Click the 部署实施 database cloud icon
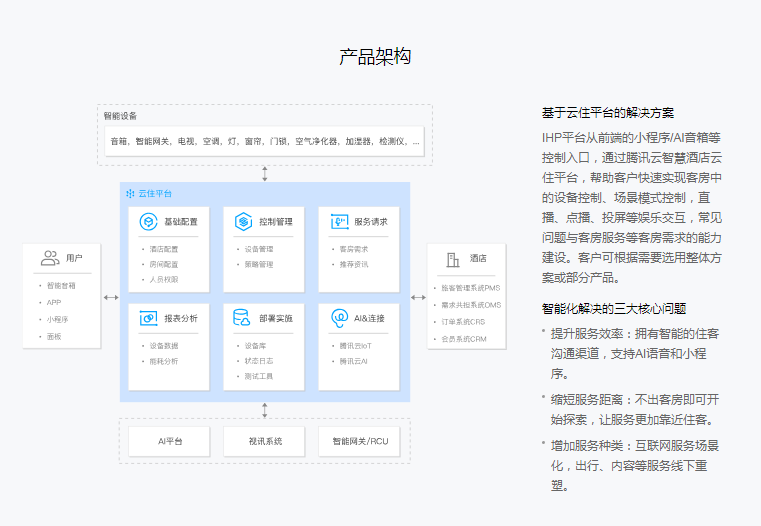The height and width of the screenshot is (526, 761). pyautogui.click(x=241, y=318)
